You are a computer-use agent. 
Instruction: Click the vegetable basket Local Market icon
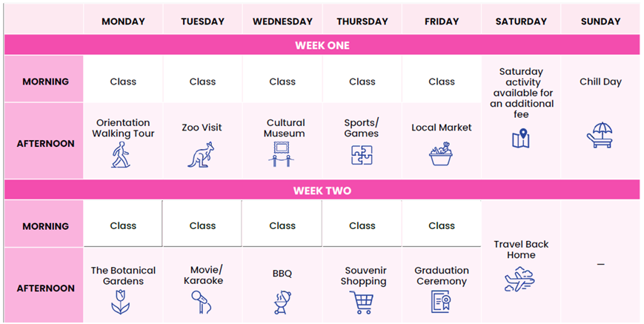(441, 154)
